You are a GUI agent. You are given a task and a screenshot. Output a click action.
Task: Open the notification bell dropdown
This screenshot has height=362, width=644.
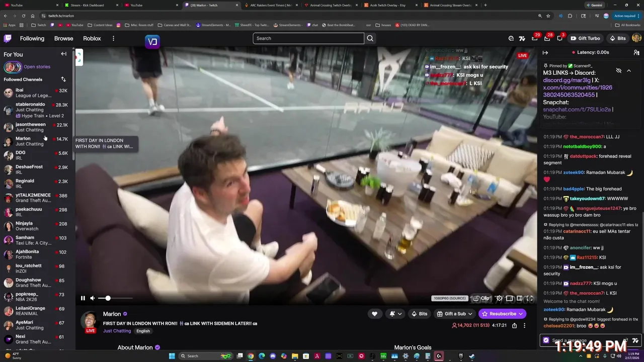[x=396, y=314]
